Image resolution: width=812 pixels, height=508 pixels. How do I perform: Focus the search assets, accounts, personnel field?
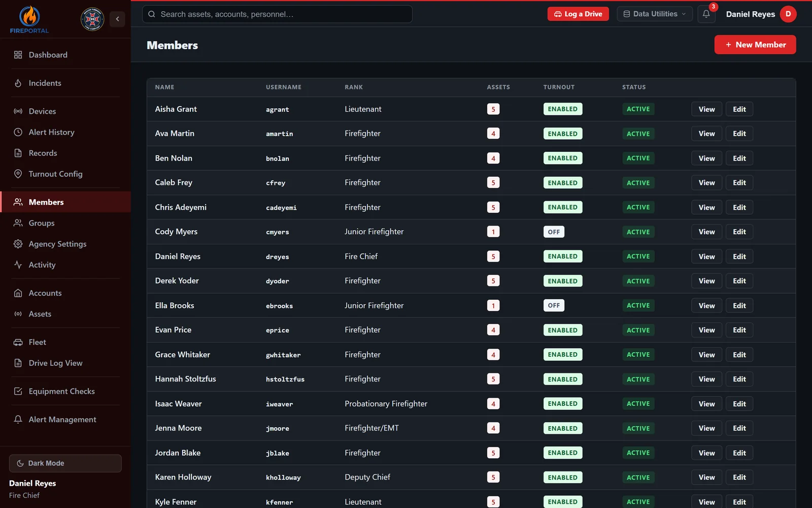277,14
